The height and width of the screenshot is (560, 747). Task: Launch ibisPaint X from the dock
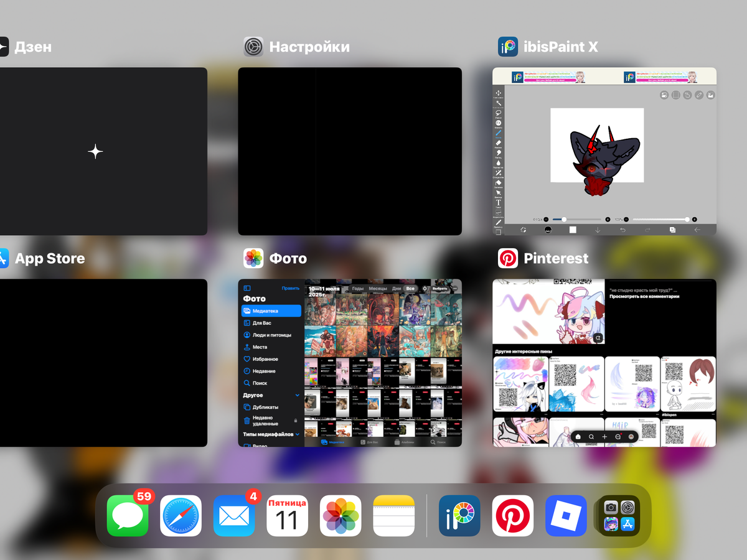459,516
